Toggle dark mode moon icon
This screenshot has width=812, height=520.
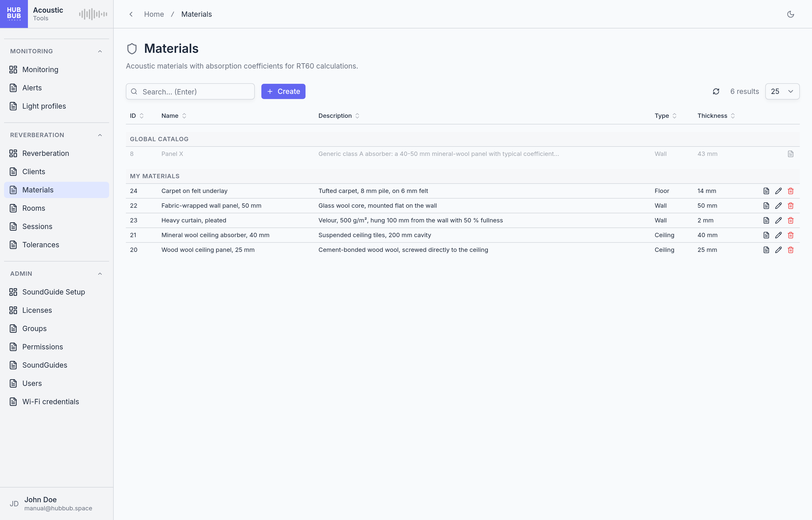[x=790, y=14]
